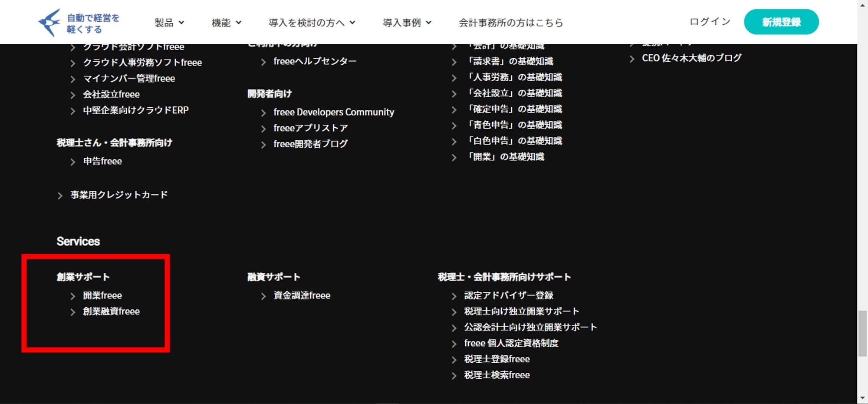Click chevron icon beside freee開発者ブログ

pos(263,145)
